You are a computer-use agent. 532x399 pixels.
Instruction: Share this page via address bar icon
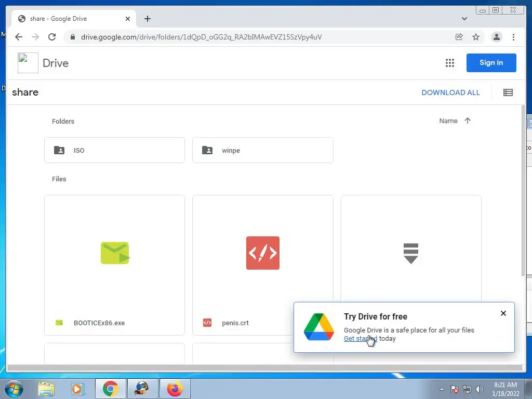point(459,37)
